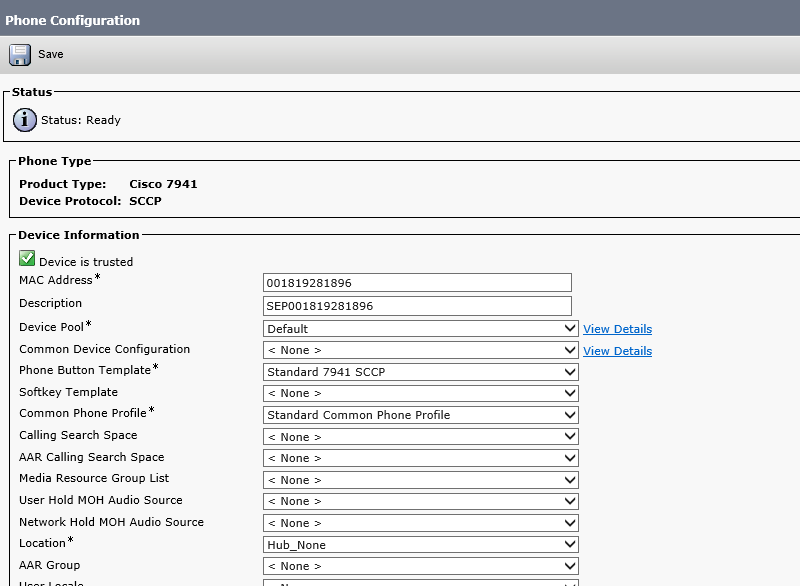The height and width of the screenshot is (586, 800).
Task: Open the Phone Button Template dropdown
Action: coord(421,372)
